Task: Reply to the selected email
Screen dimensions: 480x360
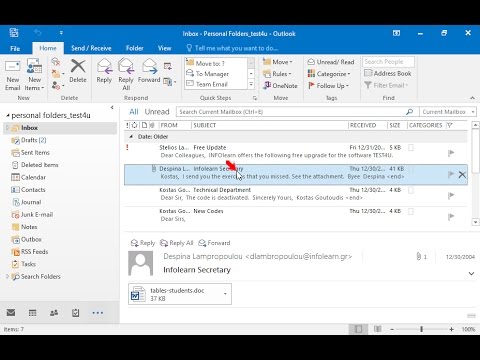Action: [104, 71]
